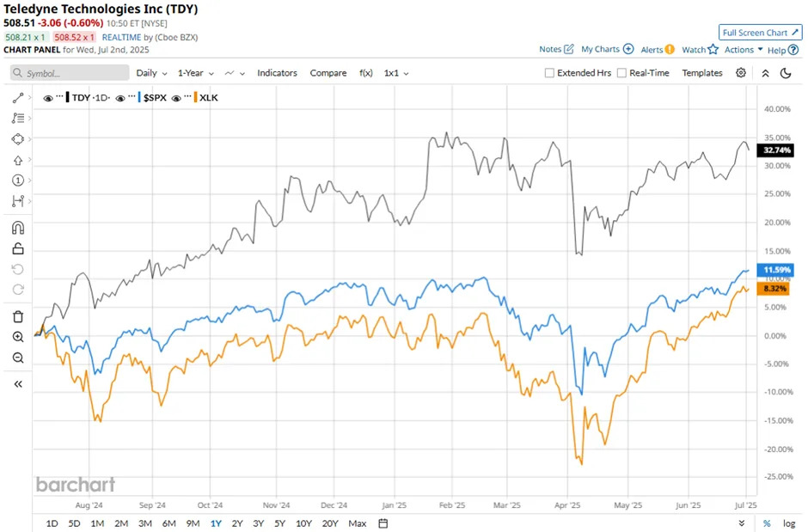Click the black TDY color swatch
Viewport: 808px width, 532px height.
68,97
